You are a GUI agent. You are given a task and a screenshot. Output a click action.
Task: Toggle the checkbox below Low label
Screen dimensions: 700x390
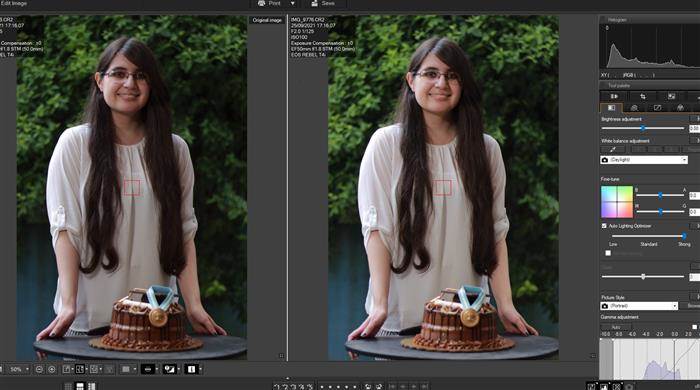coord(608,253)
